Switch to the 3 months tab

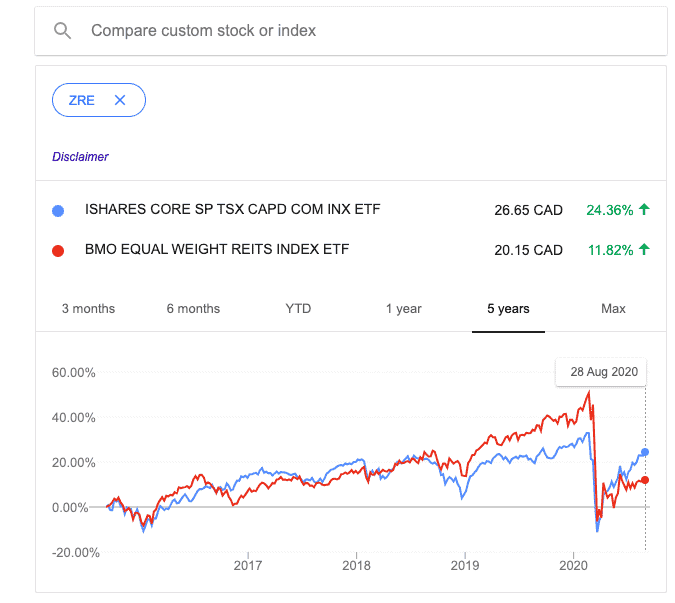pos(88,309)
